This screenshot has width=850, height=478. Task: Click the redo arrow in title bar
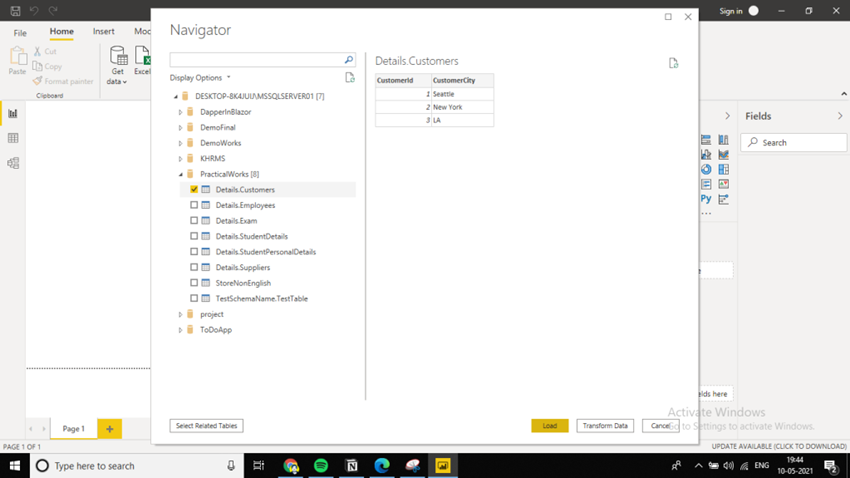coord(53,10)
